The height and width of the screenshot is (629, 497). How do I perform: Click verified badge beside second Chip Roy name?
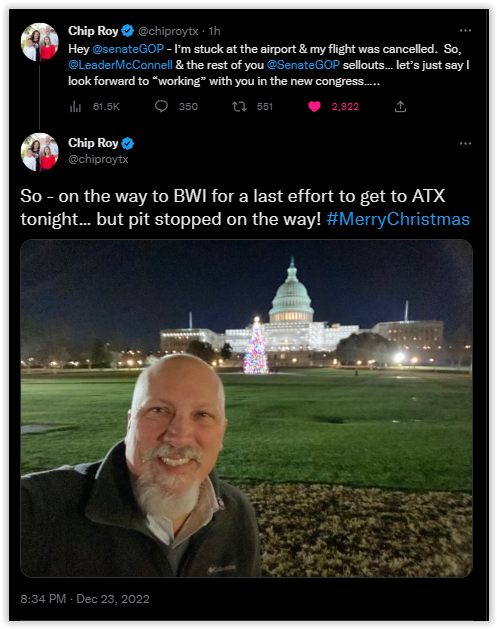coord(128,143)
